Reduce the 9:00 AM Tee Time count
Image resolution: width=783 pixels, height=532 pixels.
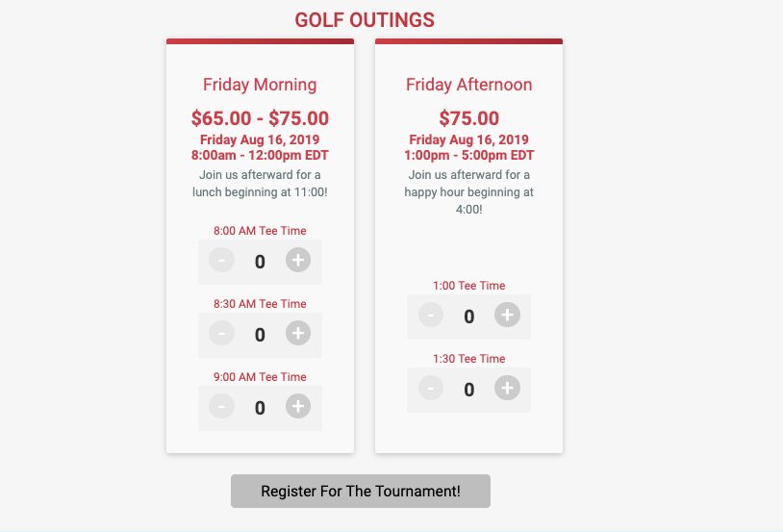[221, 406]
